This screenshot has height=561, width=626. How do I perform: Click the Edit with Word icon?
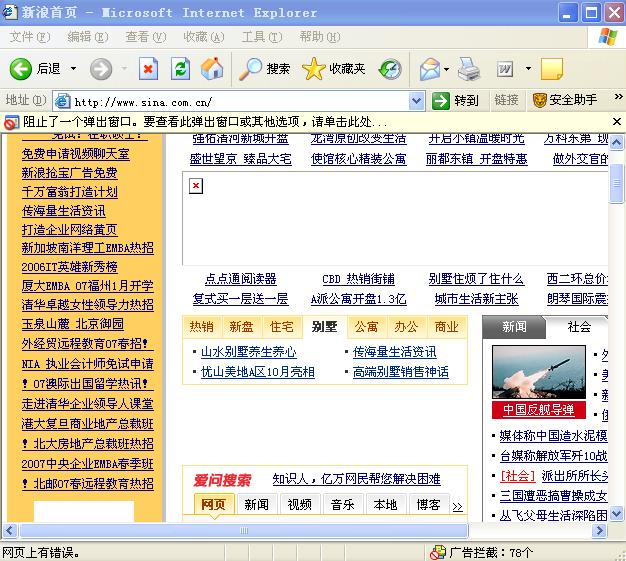pyautogui.click(x=505, y=69)
